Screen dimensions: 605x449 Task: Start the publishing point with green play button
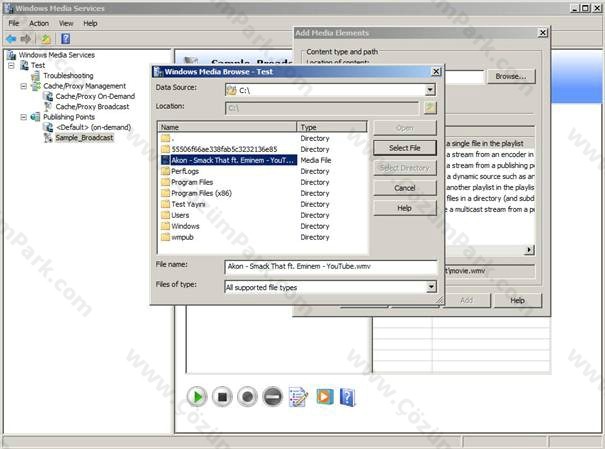[197, 397]
